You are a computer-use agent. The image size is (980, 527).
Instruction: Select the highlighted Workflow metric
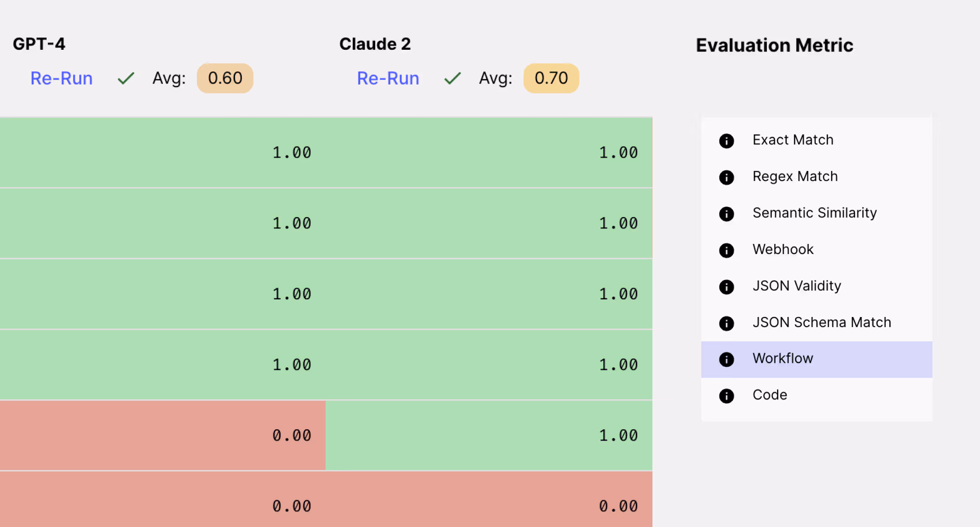[x=817, y=359]
